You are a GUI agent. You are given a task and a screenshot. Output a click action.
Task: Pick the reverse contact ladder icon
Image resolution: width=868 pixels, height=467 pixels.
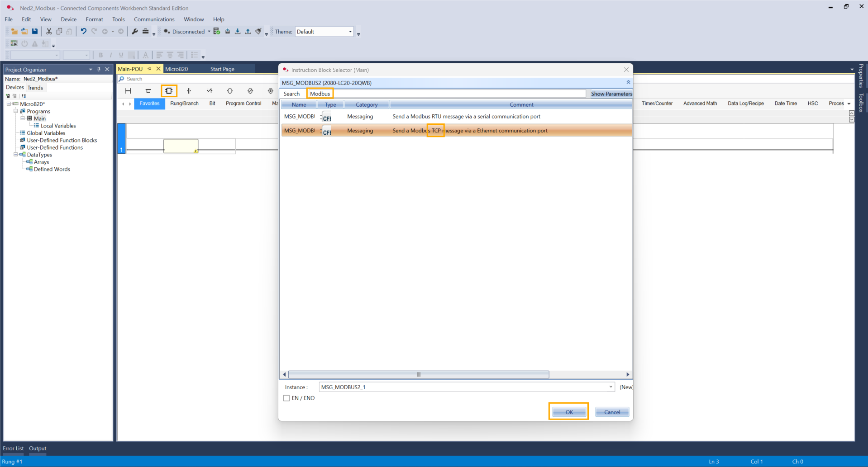(210, 91)
